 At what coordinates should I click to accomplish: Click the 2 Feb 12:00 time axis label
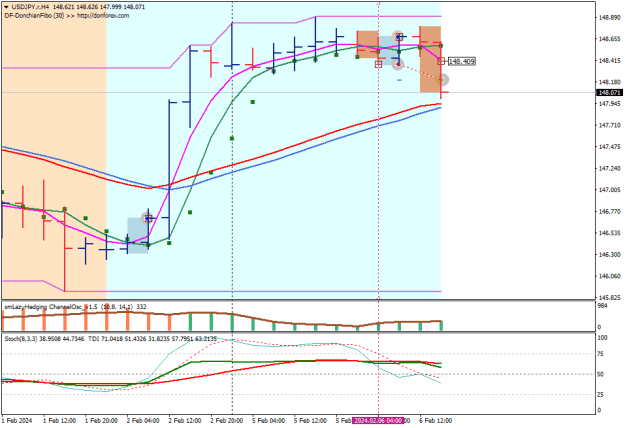click(185, 421)
